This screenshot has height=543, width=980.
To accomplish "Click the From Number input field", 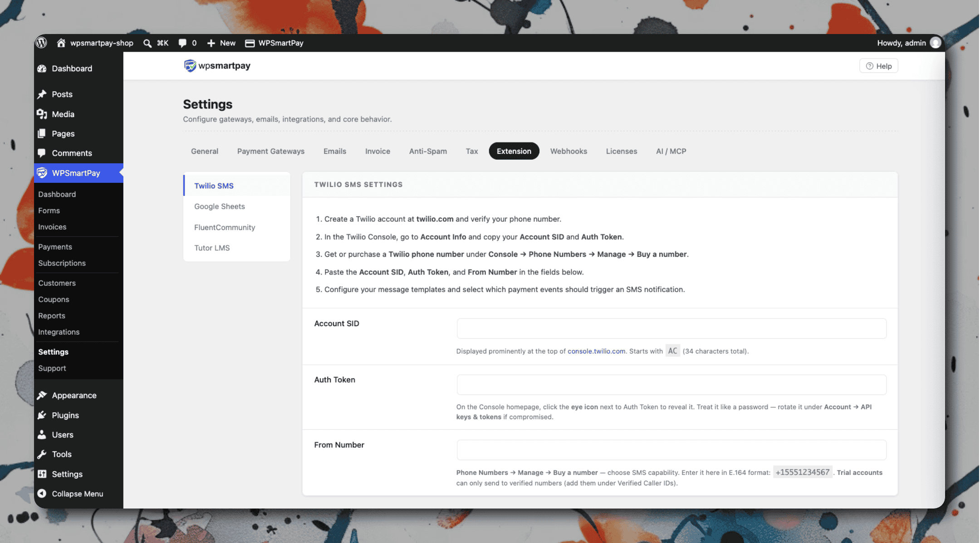I will pyautogui.click(x=671, y=450).
